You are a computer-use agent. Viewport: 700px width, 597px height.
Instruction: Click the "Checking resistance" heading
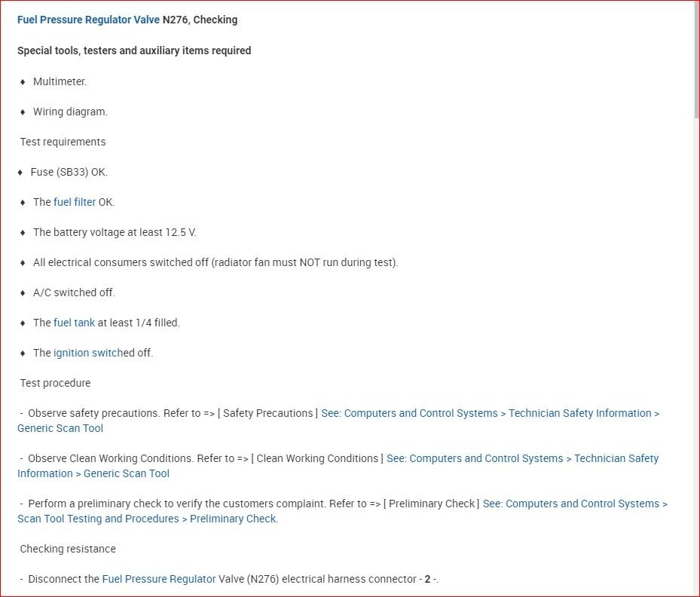[x=68, y=549]
